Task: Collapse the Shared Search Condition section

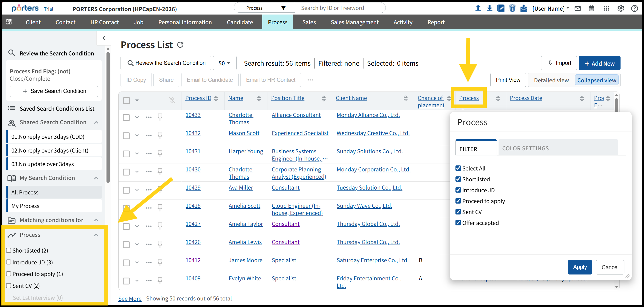Action: pos(96,122)
